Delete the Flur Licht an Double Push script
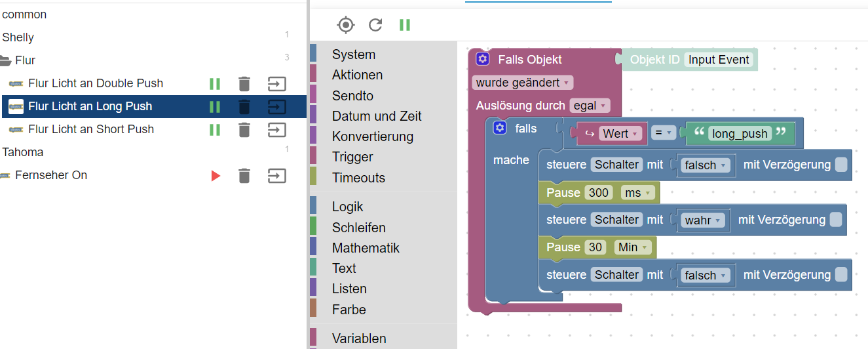This screenshot has height=349, width=868. [x=244, y=84]
